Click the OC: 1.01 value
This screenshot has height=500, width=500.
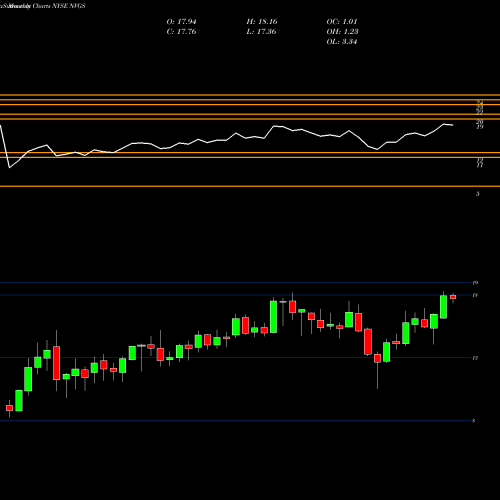click(x=342, y=22)
